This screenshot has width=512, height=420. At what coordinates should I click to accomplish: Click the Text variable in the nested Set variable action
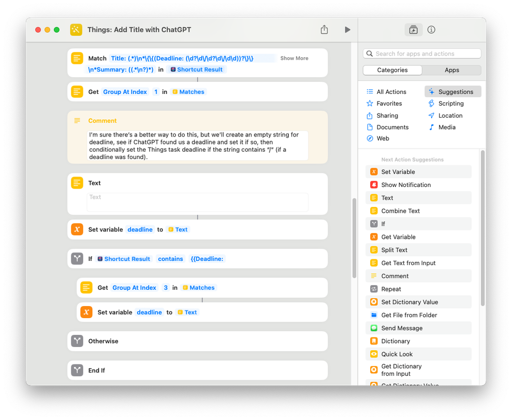click(x=187, y=312)
